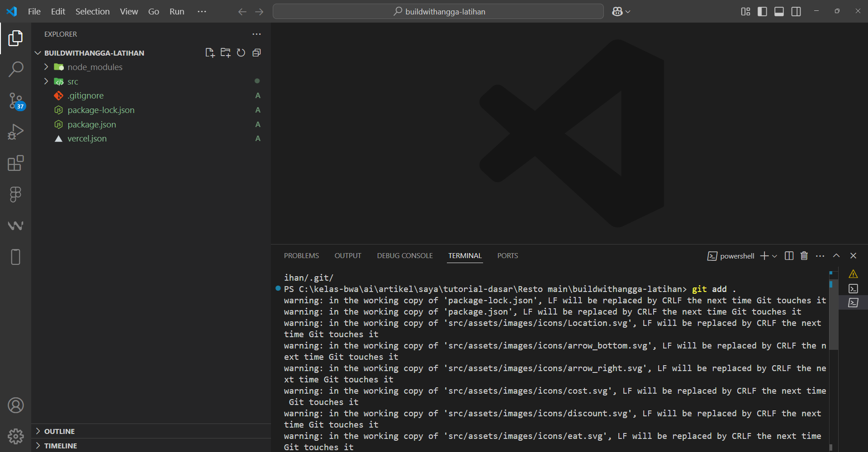Viewport: 868px width, 452px height.
Task: Maximize the panel size chevron
Action: tap(836, 256)
